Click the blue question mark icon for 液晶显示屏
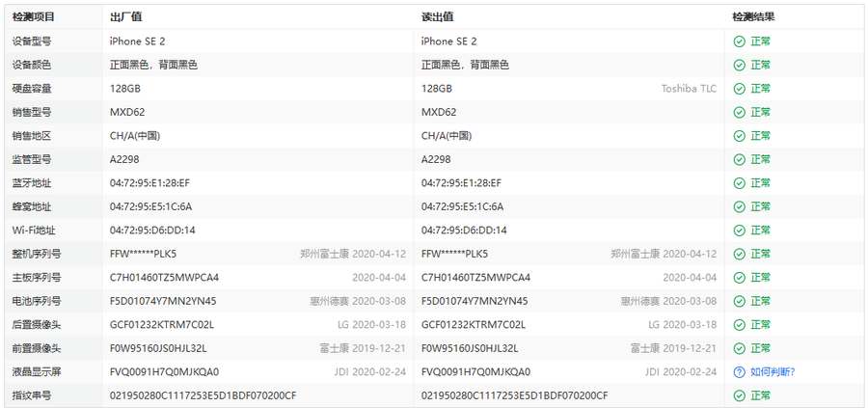This screenshot has width=868, height=408. tap(739, 372)
